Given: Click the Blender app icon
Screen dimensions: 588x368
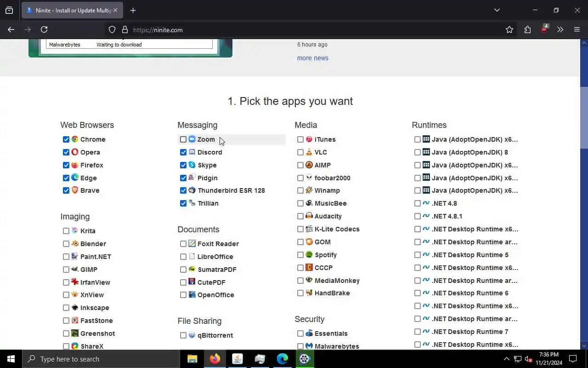Looking at the screenshot, I should point(75,243).
